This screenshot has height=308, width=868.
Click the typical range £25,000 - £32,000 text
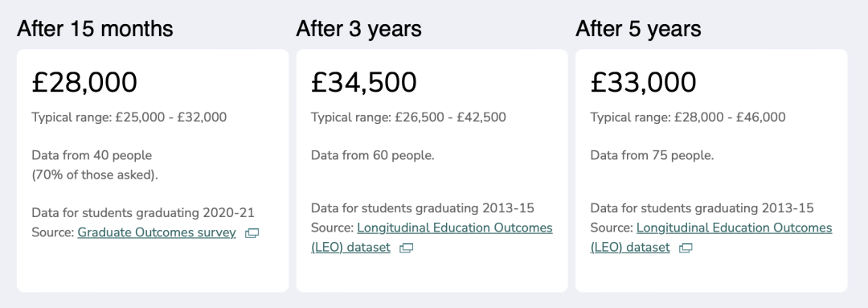(x=129, y=117)
